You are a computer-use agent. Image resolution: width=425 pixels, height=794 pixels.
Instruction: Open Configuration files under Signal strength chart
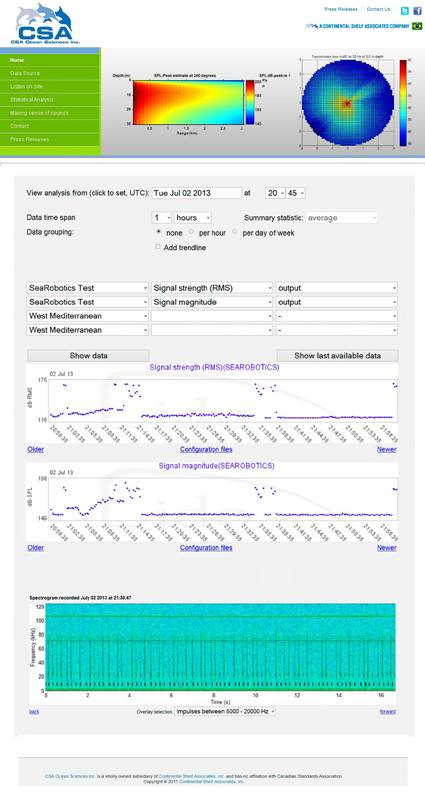pyautogui.click(x=206, y=449)
